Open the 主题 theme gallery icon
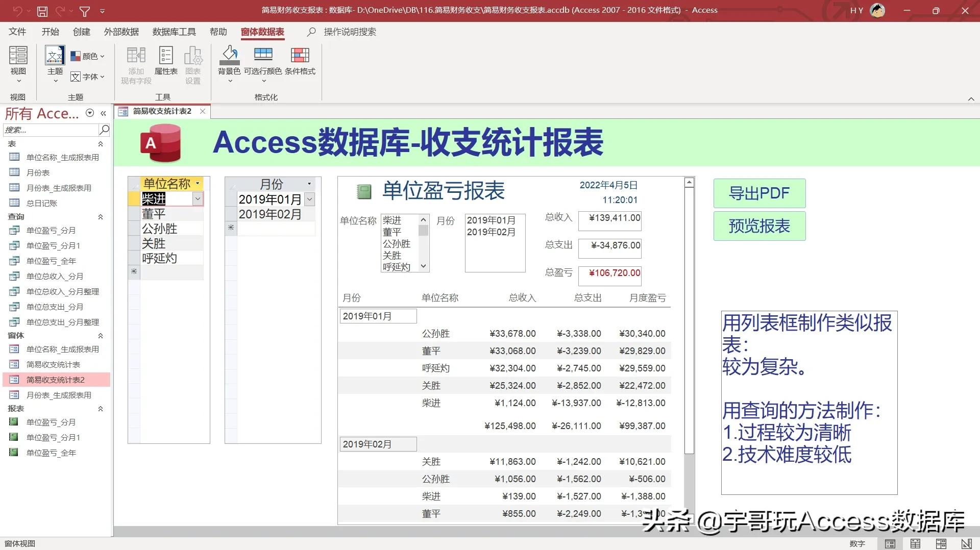The height and width of the screenshot is (550, 980). click(55, 55)
